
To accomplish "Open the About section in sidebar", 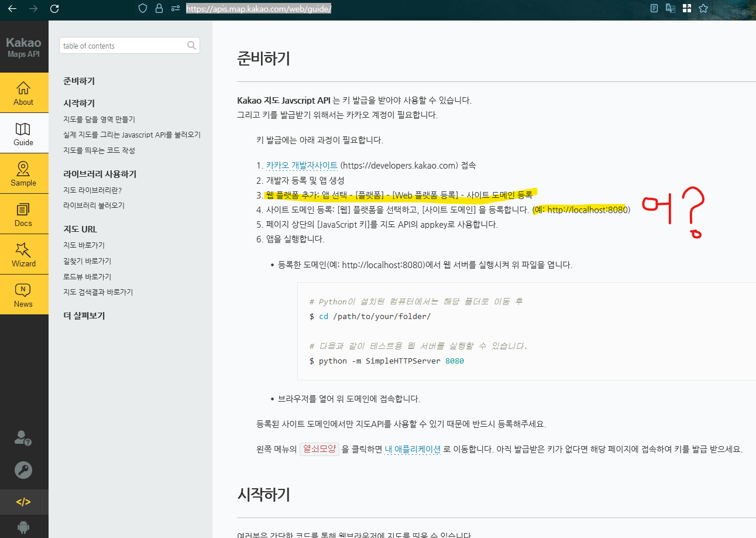I will [x=24, y=92].
